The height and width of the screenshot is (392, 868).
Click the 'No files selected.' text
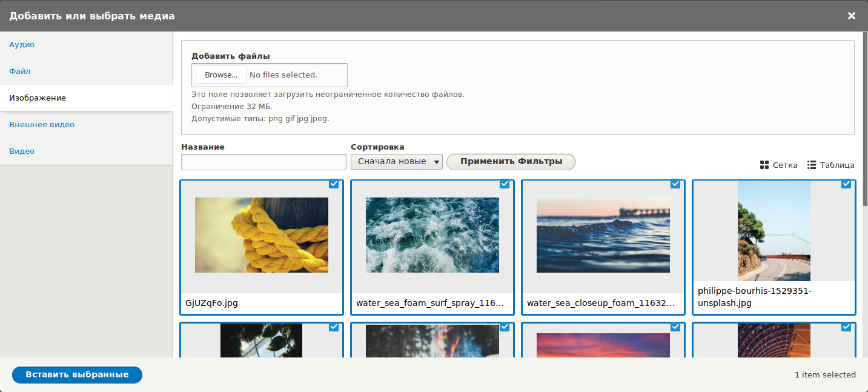(x=283, y=75)
